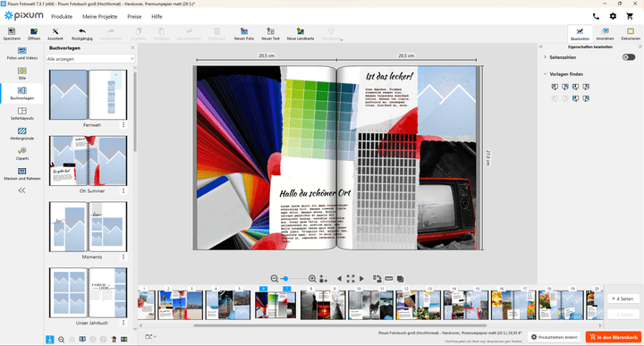644x346 pixels.
Task: Add a text box with Neuer Text
Action: pyautogui.click(x=270, y=34)
